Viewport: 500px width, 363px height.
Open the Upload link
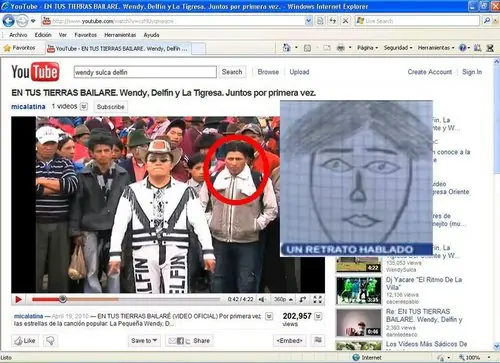click(299, 72)
